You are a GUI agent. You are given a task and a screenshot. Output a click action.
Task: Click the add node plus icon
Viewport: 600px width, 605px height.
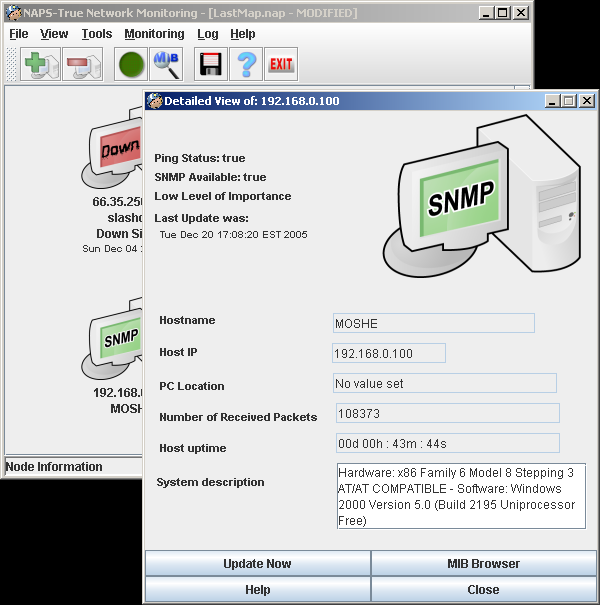click(x=41, y=65)
